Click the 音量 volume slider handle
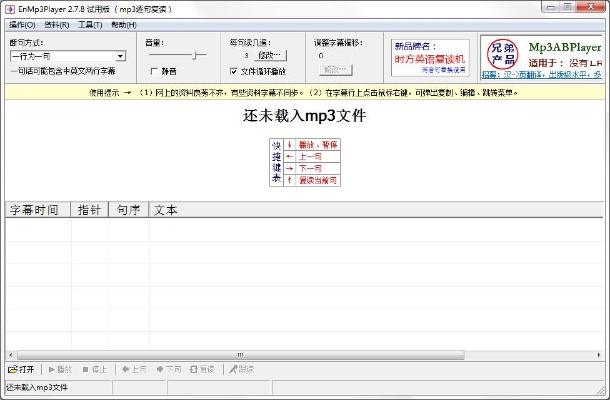The width and height of the screenshot is (610, 400). [196, 56]
